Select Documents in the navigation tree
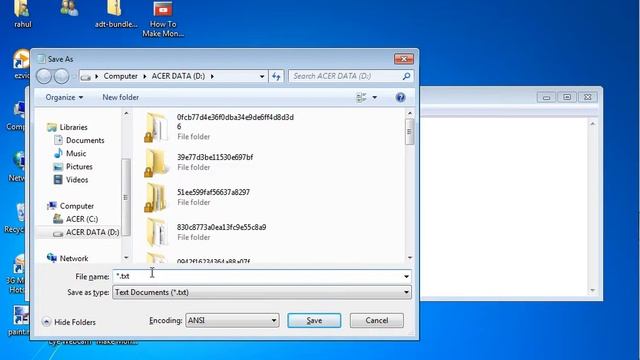The image size is (640, 360). pyautogui.click(x=85, y=140)
